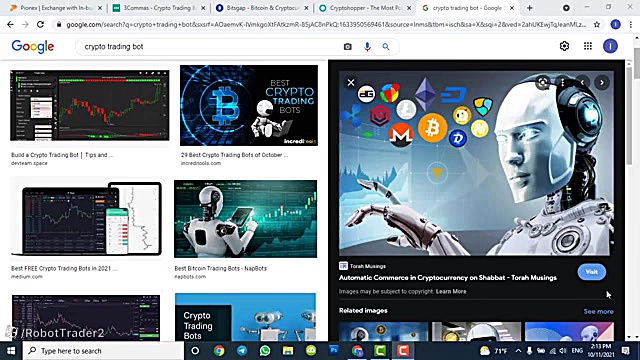Click Learn More about image copyright
Image resolution: width=640 pixels, height=360 pixels.
pos(451,291)
